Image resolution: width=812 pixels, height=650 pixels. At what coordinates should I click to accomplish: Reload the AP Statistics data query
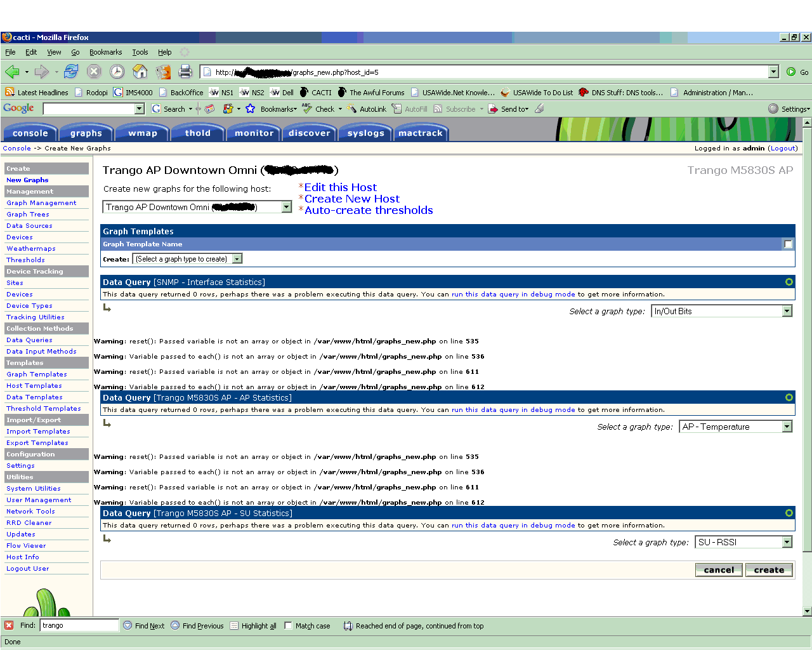click(789, 397)
